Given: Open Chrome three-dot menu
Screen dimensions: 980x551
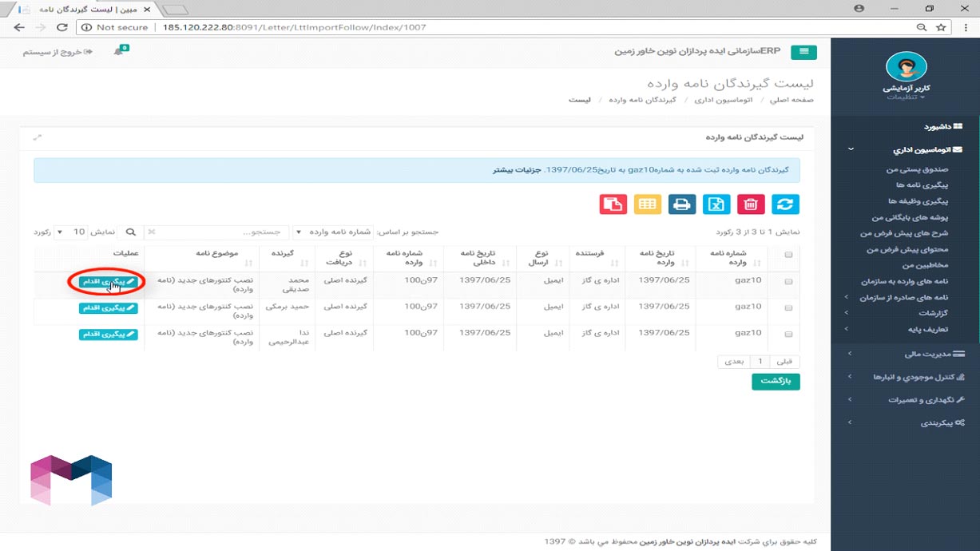Looking at the screenshot, I should click(966, 27).
